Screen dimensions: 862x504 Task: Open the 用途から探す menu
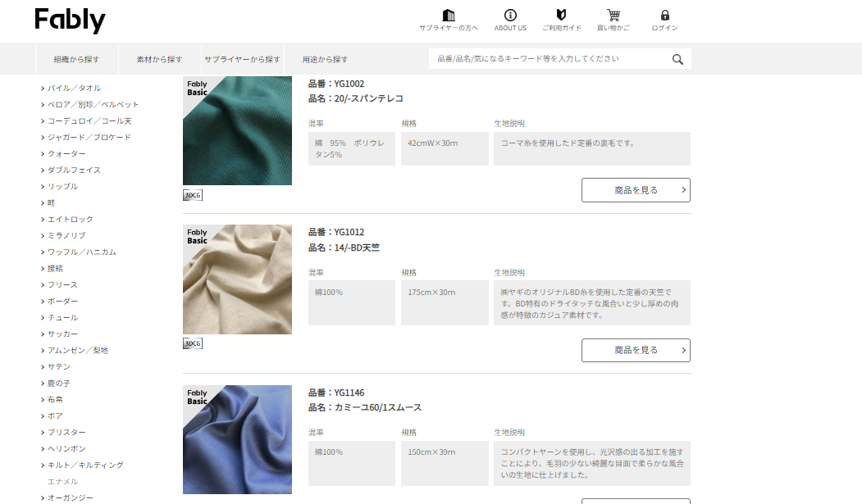(x=325, y=59)
